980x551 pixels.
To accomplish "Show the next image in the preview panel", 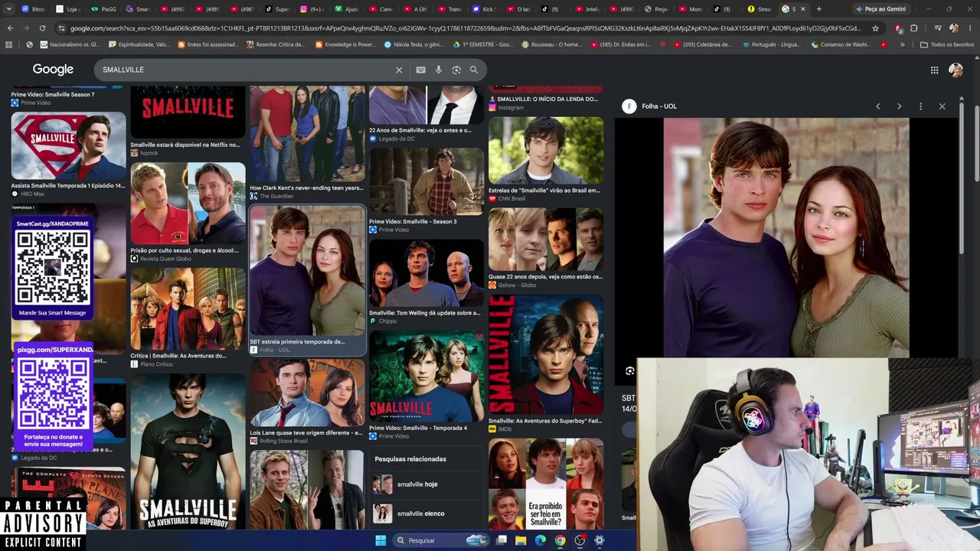I will [899, 106].
